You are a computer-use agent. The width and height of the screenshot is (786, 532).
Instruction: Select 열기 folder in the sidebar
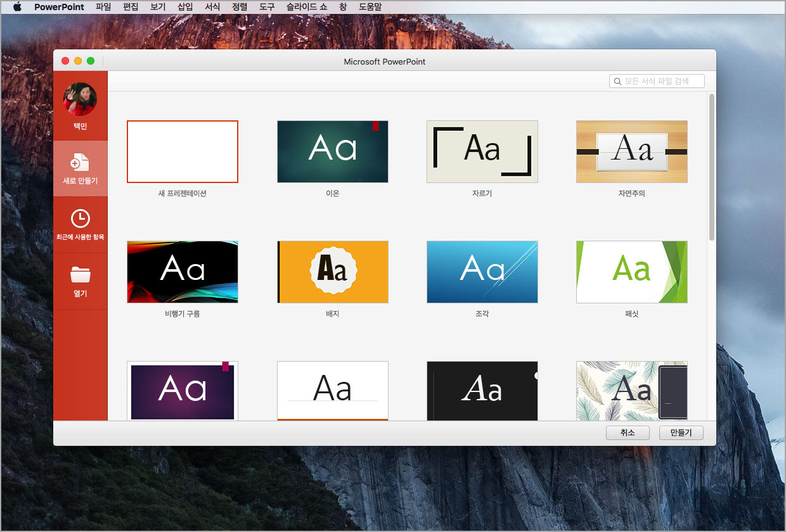pos(80,281)
